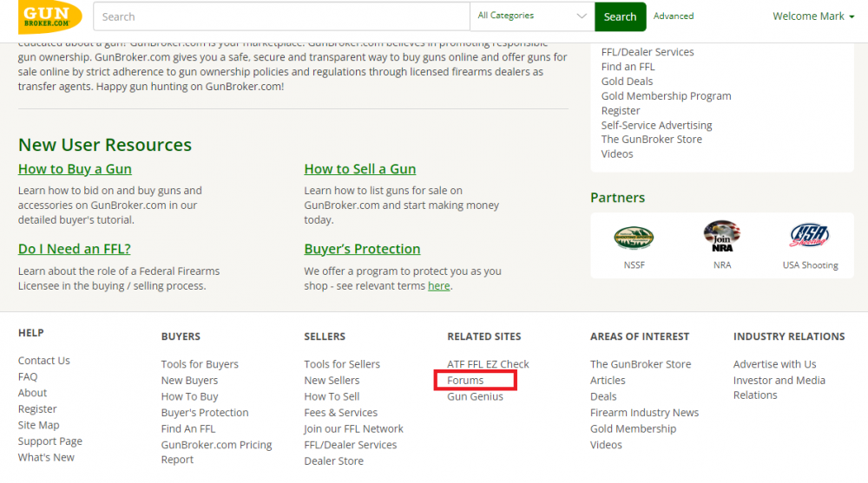Image resolution: width=868 pixels, height=483 pixels.
Task: Open Videos under Areas of Interest
Action: coord(606,444)
